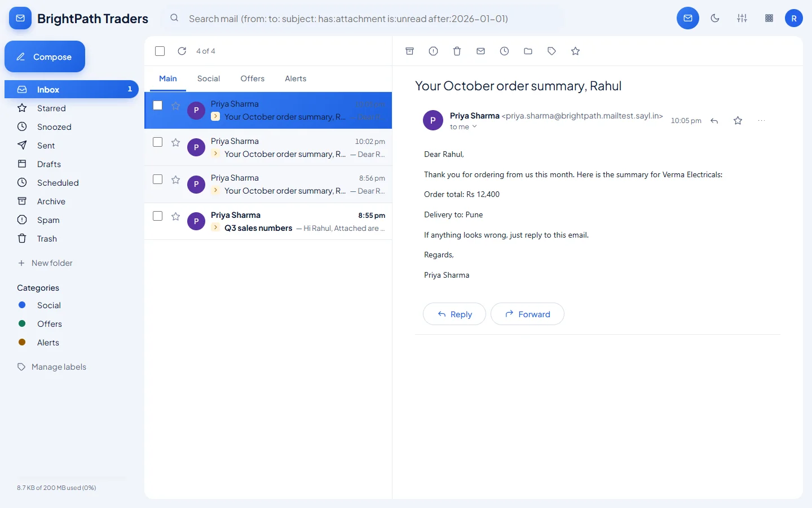Screen dimensions: 812x508
Task: Open the Drafts folder
Action: tap(72, 164)
